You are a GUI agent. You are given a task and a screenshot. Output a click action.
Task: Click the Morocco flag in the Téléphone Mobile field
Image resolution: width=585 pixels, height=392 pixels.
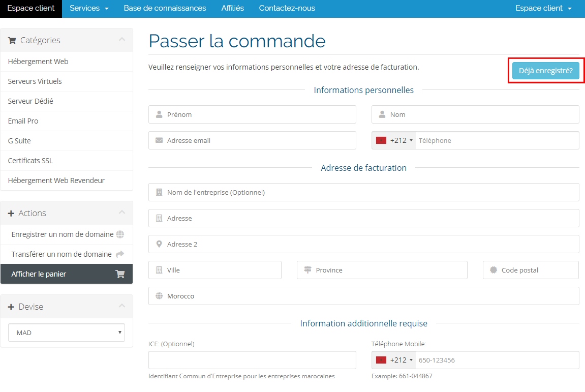click(x=381, y=360)
